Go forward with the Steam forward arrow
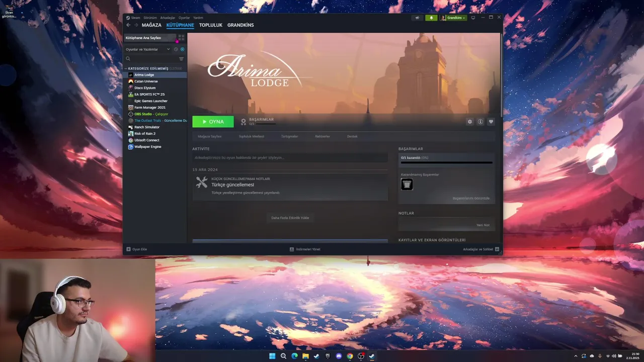The image size is (644, 362). [136, 25]
